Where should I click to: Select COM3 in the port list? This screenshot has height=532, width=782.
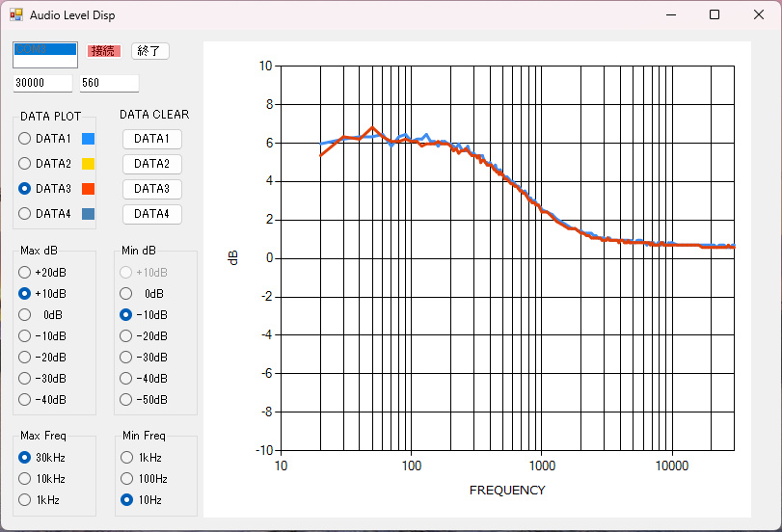[43, 48]
